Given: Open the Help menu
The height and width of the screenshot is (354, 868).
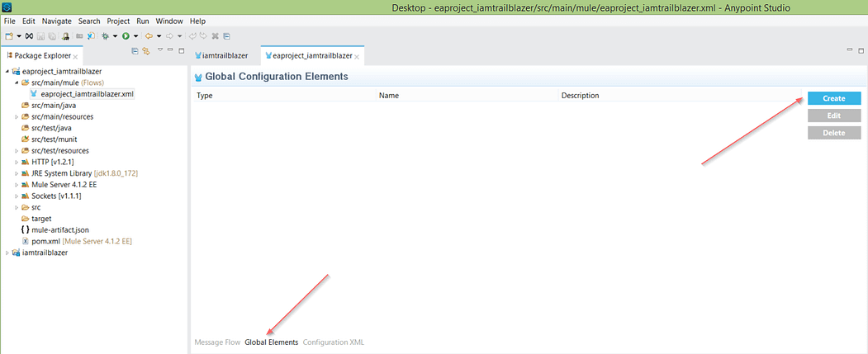Looking at the screenshot, I should pyautogui.click(x=197, y=21).
